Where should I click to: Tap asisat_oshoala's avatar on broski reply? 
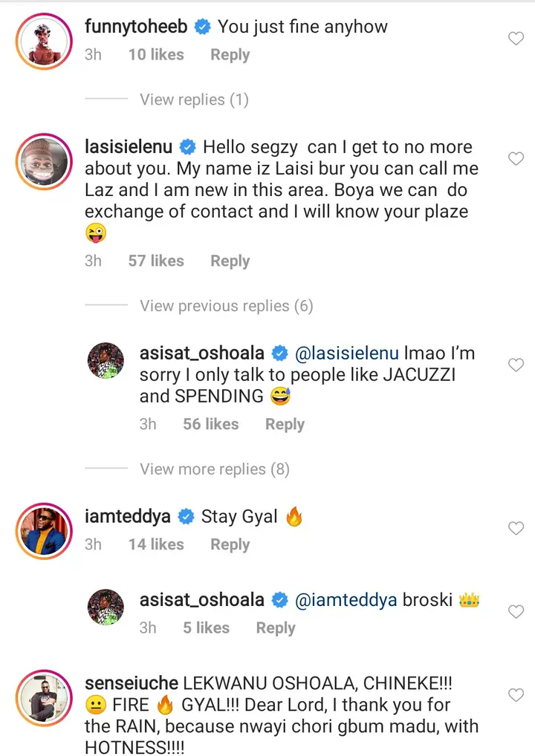[x=106, y=607]
